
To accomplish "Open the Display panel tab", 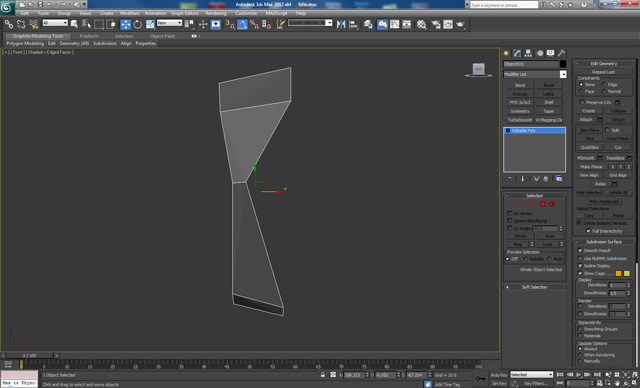I will (x=550, y=53).
